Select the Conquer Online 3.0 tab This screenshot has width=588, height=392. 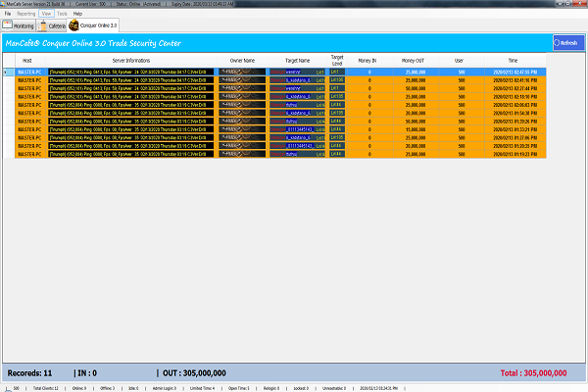[x=93, y=25]
